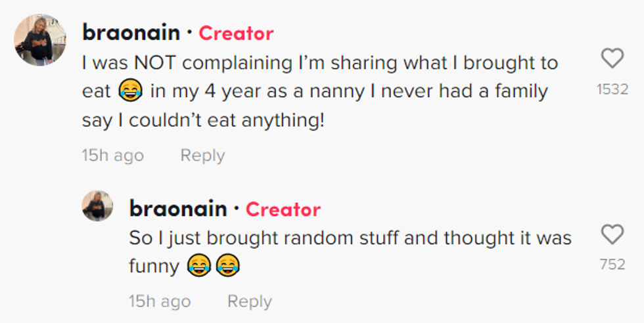
Task: Open braonain's profile from the nested reply username
Action: (177, 209)
